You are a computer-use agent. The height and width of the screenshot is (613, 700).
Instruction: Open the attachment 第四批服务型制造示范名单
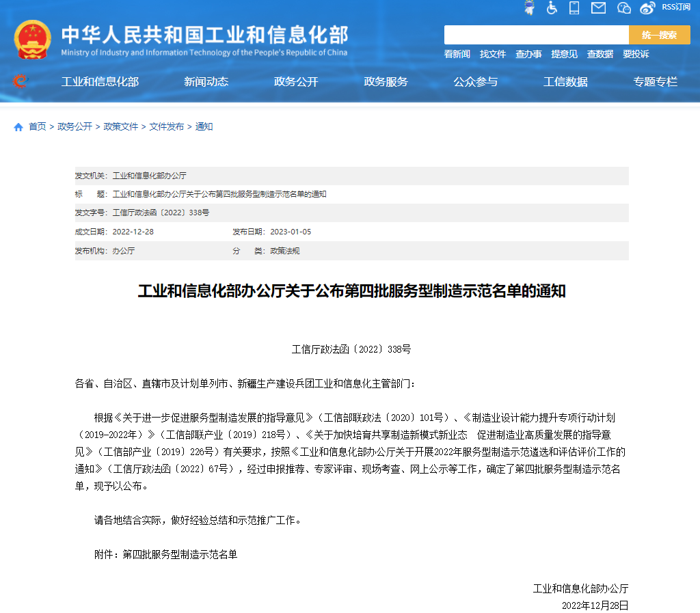click(180, 554)
